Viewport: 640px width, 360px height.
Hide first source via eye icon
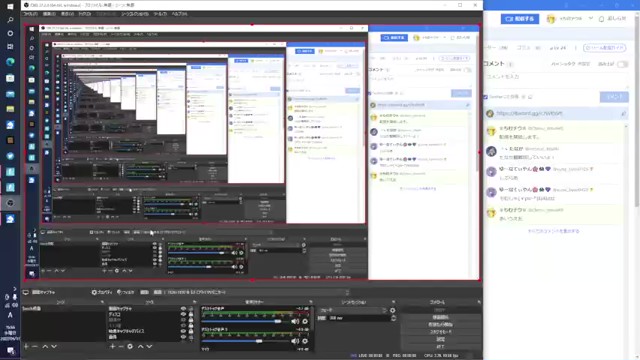coord(183,309)
